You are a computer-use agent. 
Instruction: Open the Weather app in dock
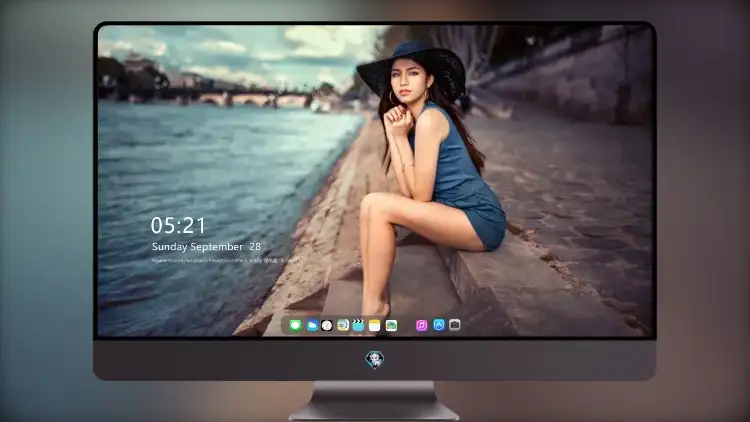(312, 325)
